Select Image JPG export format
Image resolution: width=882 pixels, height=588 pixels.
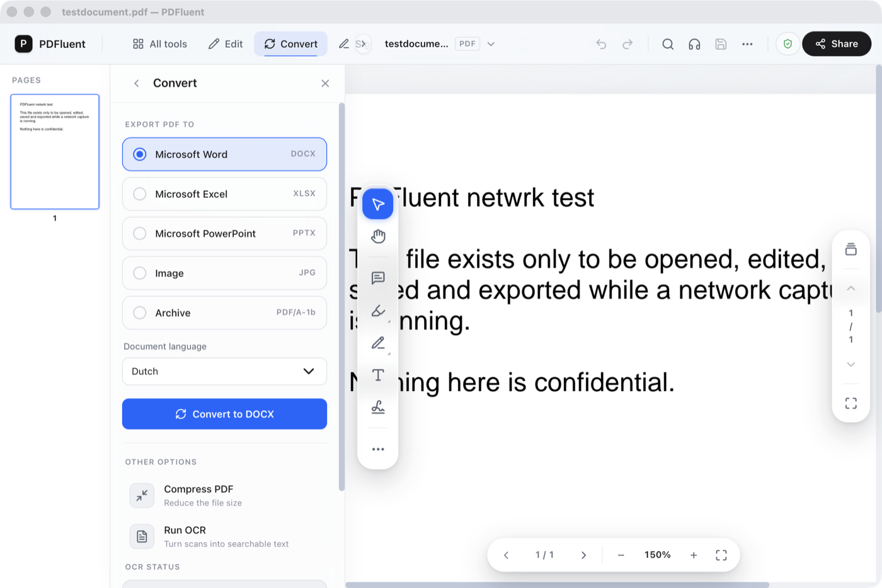click(x=224, y=273)
